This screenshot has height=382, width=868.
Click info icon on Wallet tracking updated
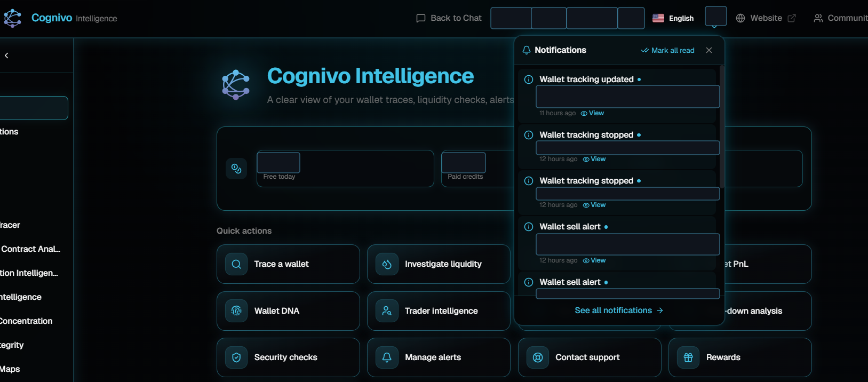click(529, 79)
